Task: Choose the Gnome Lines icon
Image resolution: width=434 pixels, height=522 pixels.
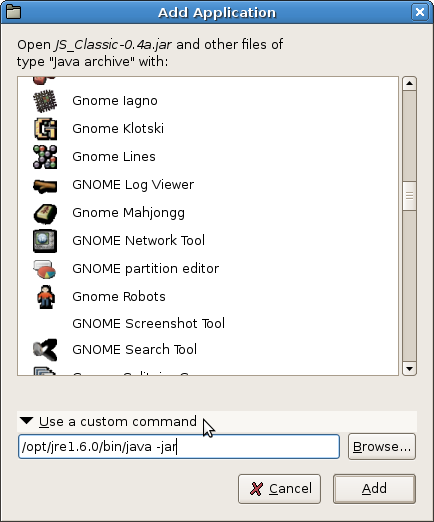Action: [45, 157]
